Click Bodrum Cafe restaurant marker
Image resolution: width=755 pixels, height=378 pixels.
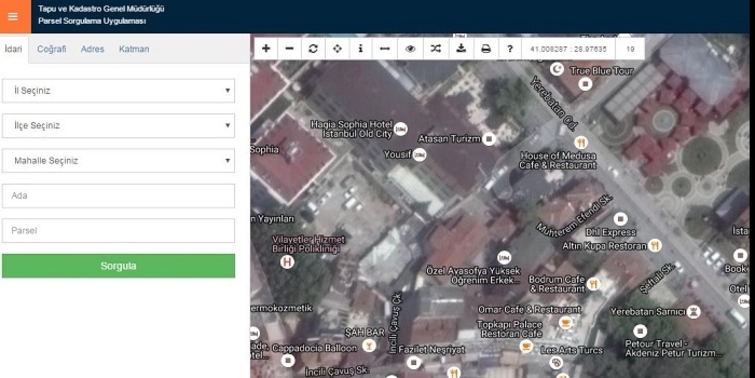pos(594,284)
